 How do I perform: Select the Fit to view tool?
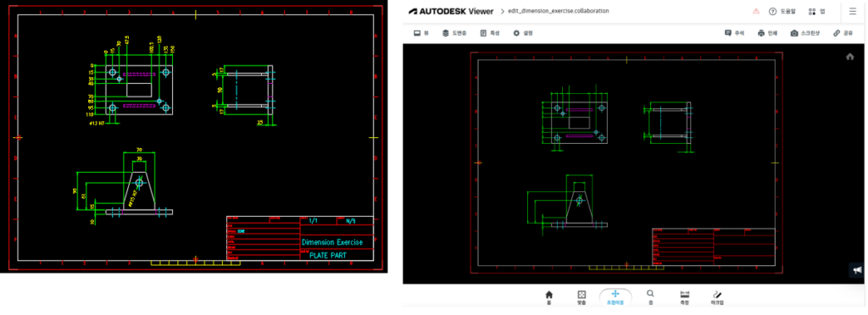pos(581,296)
